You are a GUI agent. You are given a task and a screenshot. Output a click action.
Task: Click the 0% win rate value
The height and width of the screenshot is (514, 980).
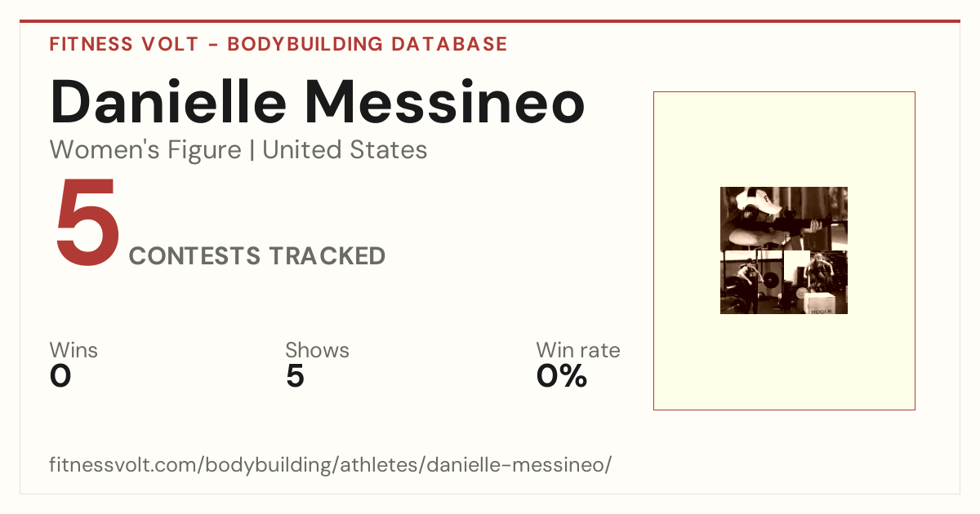(x=562, y=376)
